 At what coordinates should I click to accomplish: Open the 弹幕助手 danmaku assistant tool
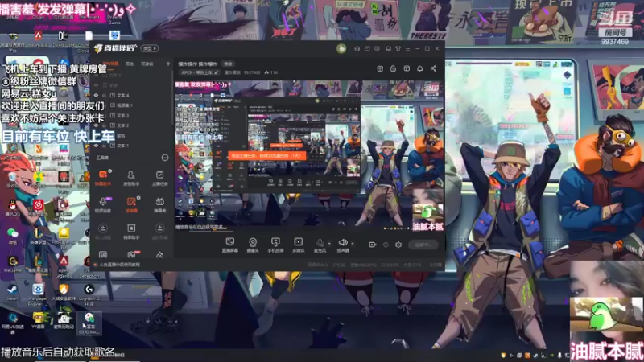pos(103,178)
